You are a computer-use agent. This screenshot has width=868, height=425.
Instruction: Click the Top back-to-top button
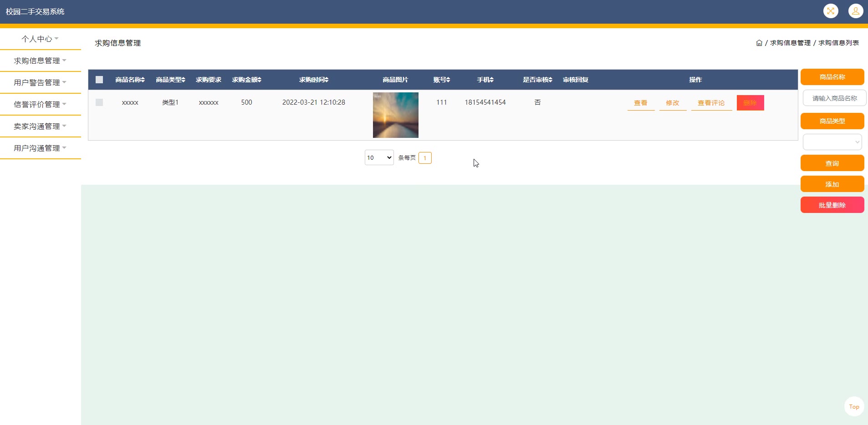pos(854,406)
